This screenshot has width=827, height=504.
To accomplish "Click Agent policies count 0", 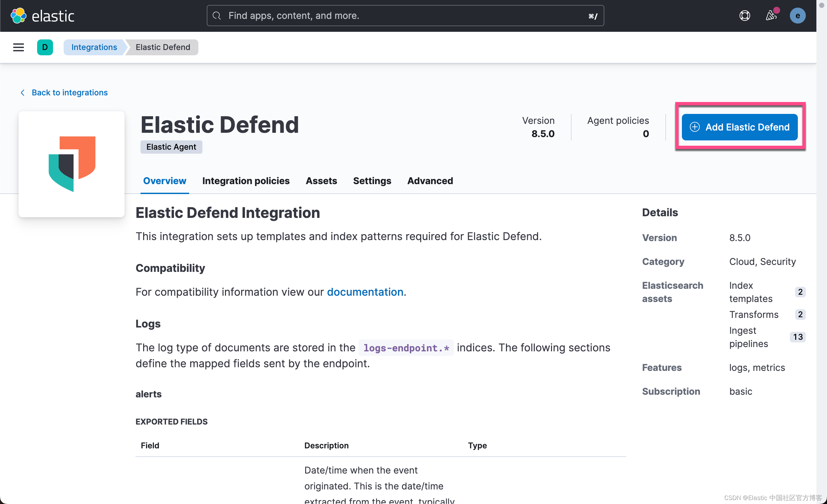I will coord(646,134).
